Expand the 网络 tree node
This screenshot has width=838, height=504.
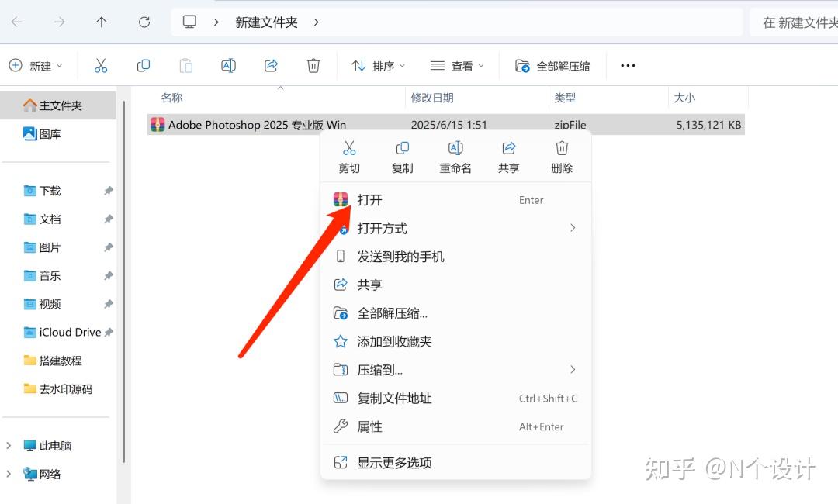pos(9,474)
